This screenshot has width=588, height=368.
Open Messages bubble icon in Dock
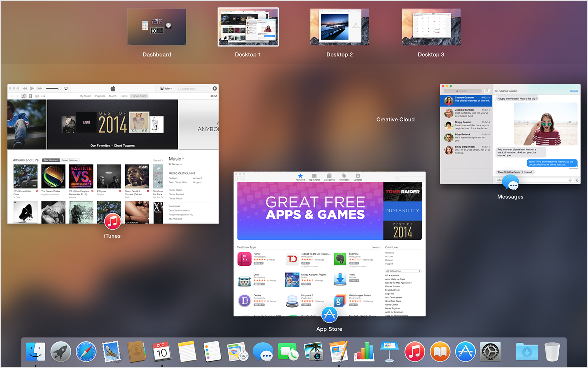(263, 352)
